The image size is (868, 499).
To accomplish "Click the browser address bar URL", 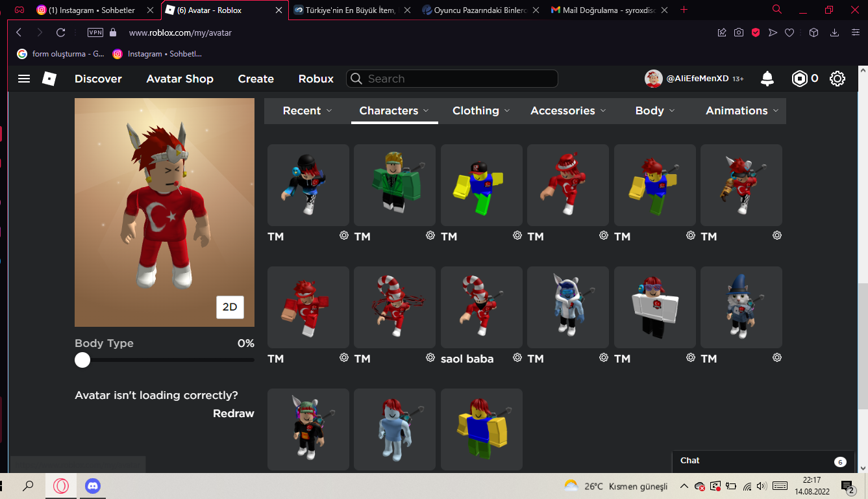I will tap(180, 32).
